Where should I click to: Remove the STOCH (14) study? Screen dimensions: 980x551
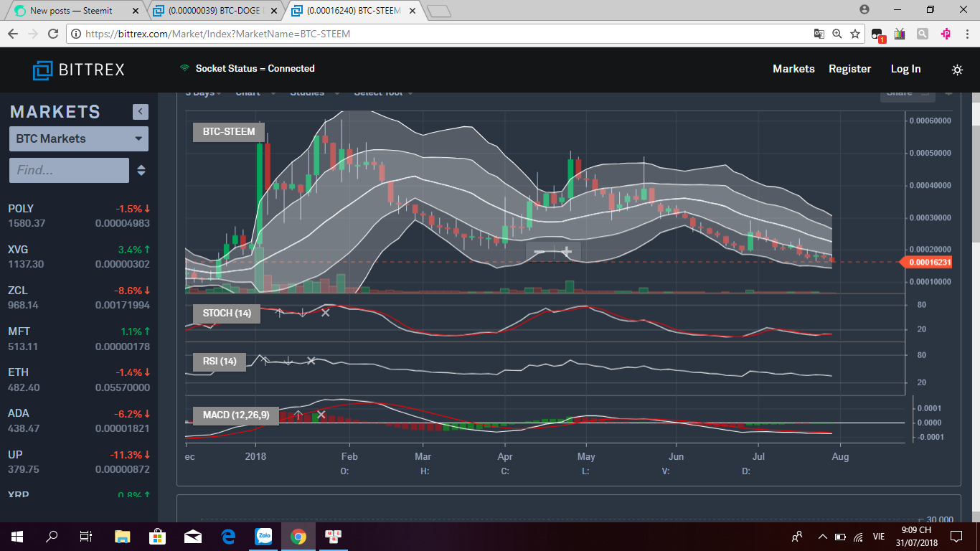(325, 313)
